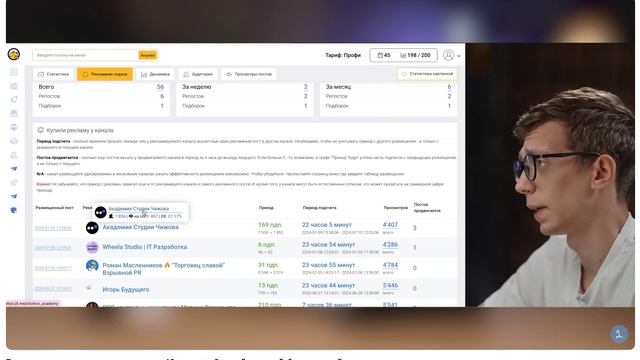Open post date link in Академия Студии Чижова row
The height and width of the screenshot is (360, 640).
pos(53,228)
